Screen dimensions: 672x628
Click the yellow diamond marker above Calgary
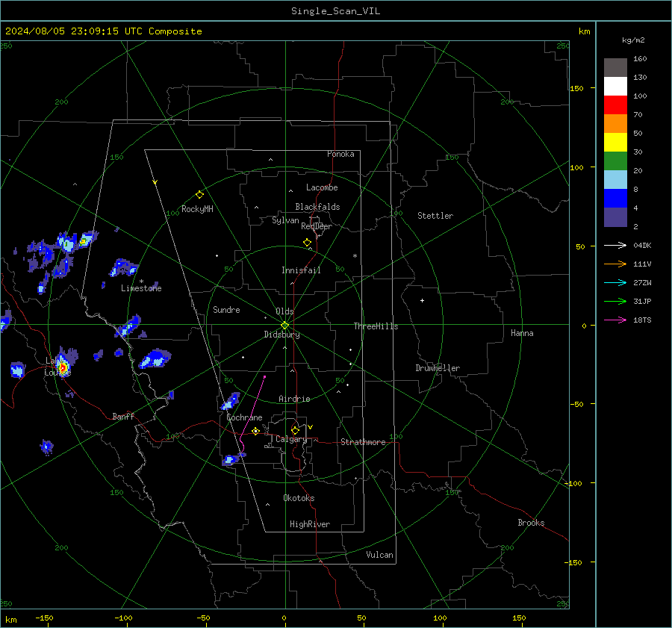click(x=295, y=430)
